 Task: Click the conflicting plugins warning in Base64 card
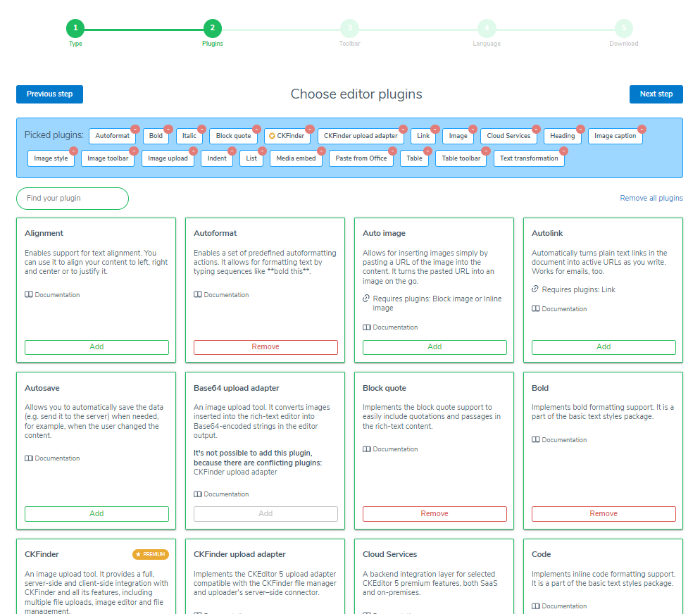[258, 463]
